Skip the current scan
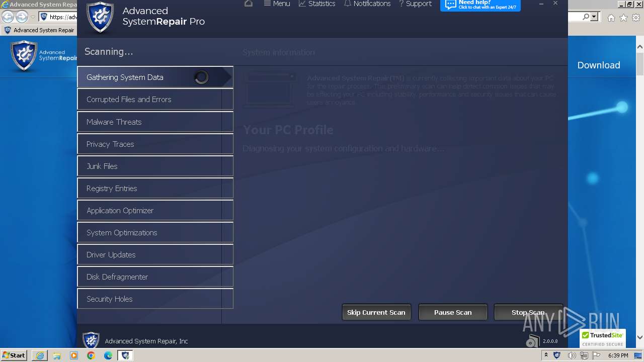 coord(376,312)
